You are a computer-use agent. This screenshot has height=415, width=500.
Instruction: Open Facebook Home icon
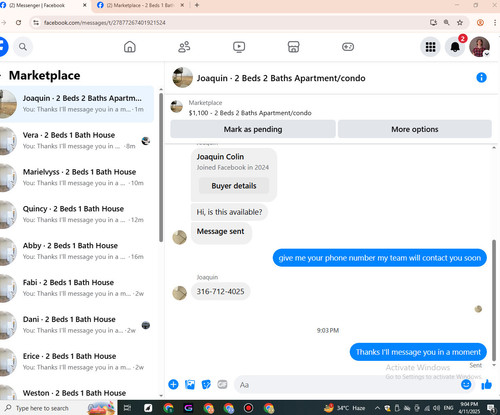[x=130, y=47]
